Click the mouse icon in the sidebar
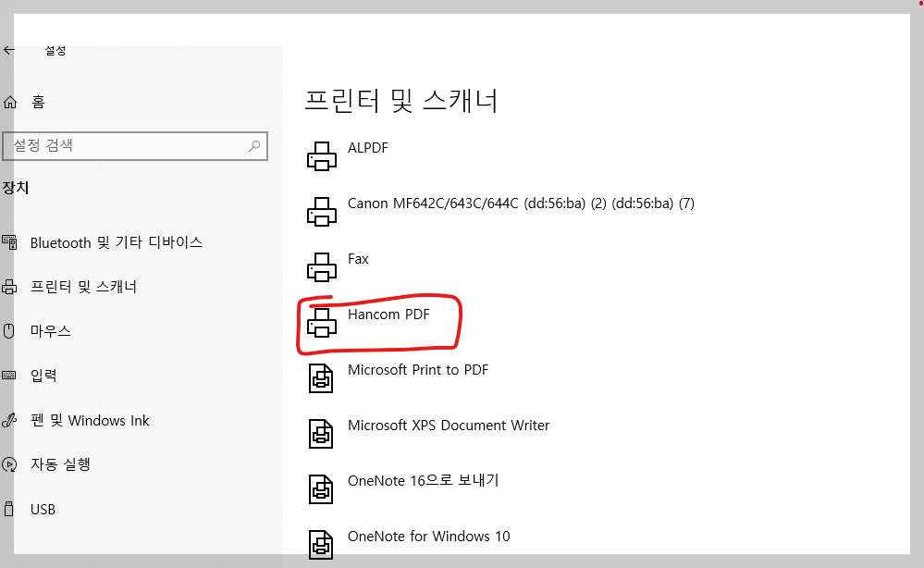Image resolution: width=924 pixels, height=568 pixels. 9,331
